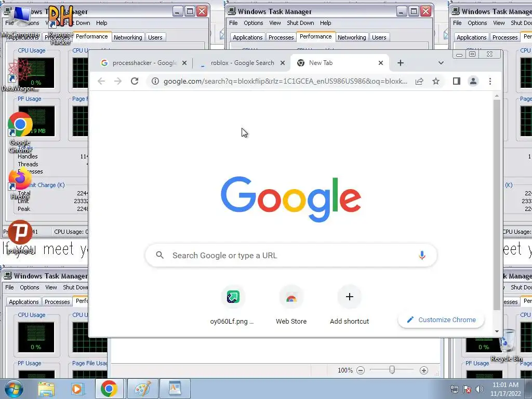532x399 pixels.
Task: Click the Chrome address bar URL
Action: [x=285, y=81]
